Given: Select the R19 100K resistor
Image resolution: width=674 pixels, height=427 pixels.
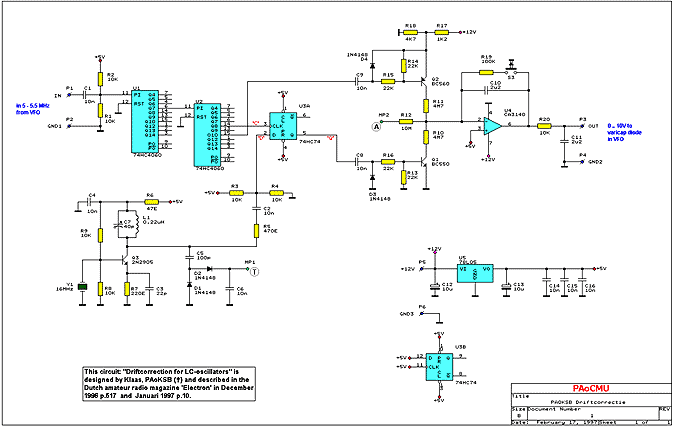Looking at the screenshot, I should [486, 72].
